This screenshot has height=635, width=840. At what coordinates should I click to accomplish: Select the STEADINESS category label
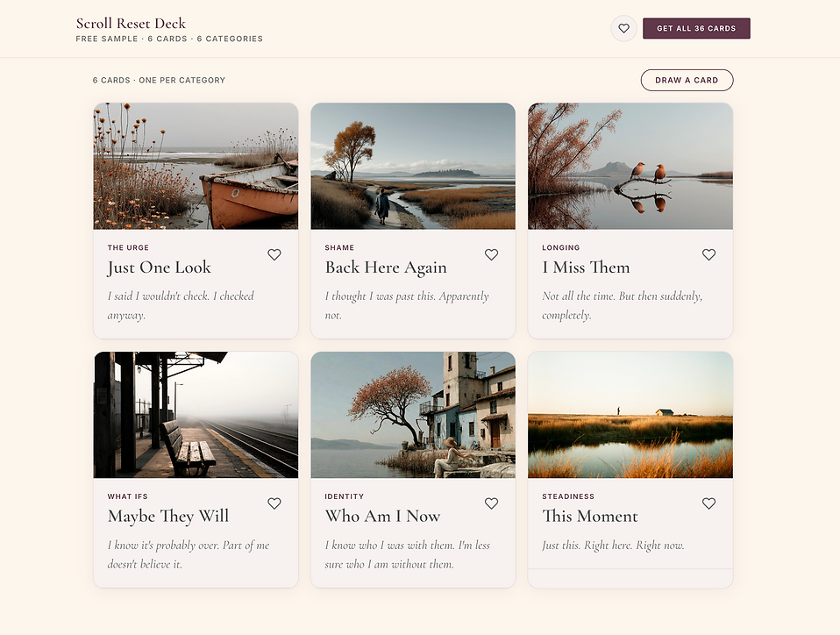568,496
